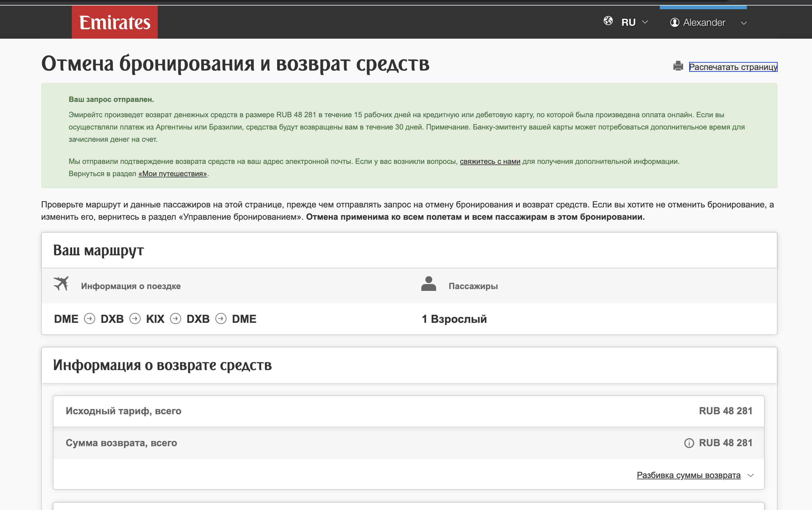Screen dimensions: 812x510
Task: Click the Пассажиры label
Action: pos(473,286)
